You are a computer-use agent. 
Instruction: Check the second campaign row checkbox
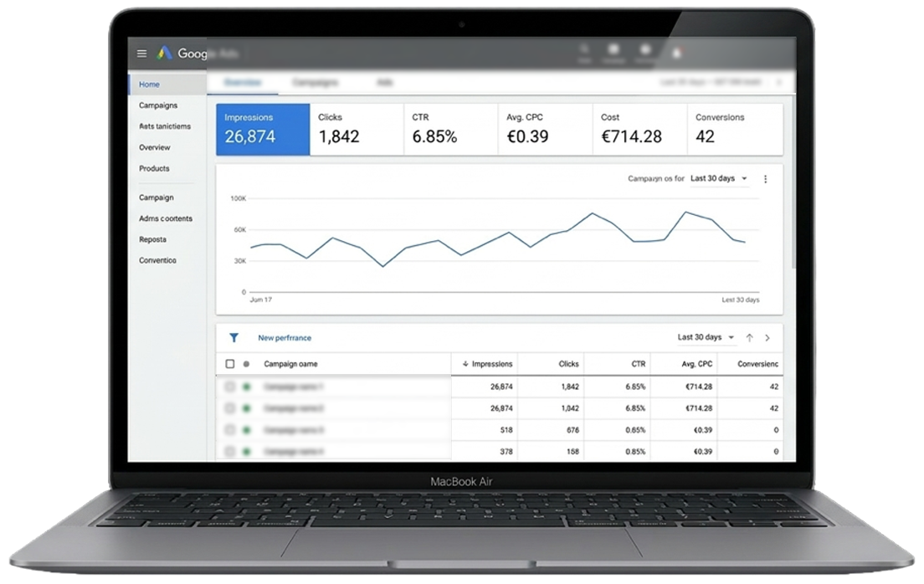tap(230, 408)
